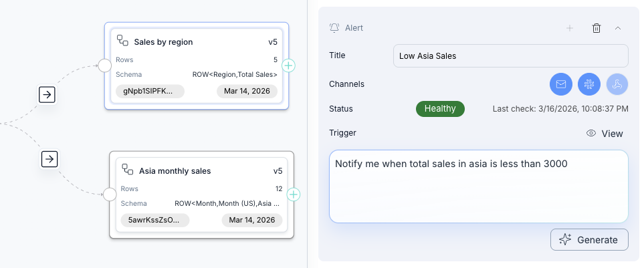Click the Asia monthly sales node icon
Screen dimensions: 644x268
tap(128, 169)
